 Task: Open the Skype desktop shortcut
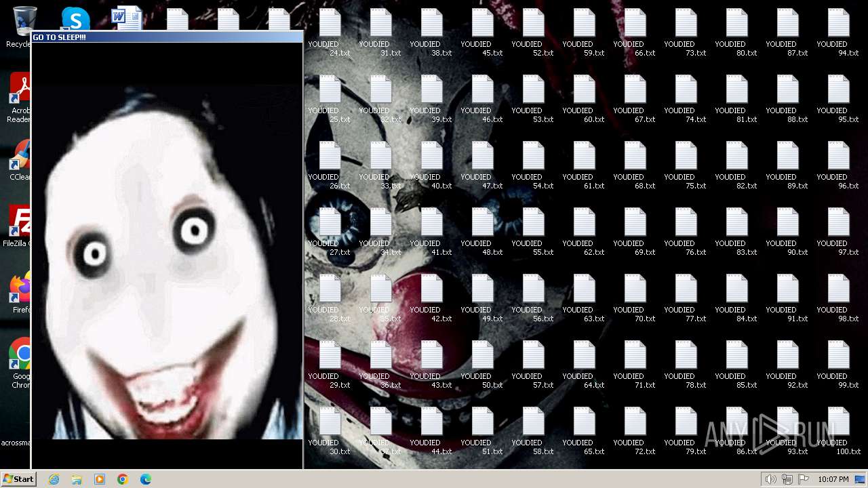75,19
